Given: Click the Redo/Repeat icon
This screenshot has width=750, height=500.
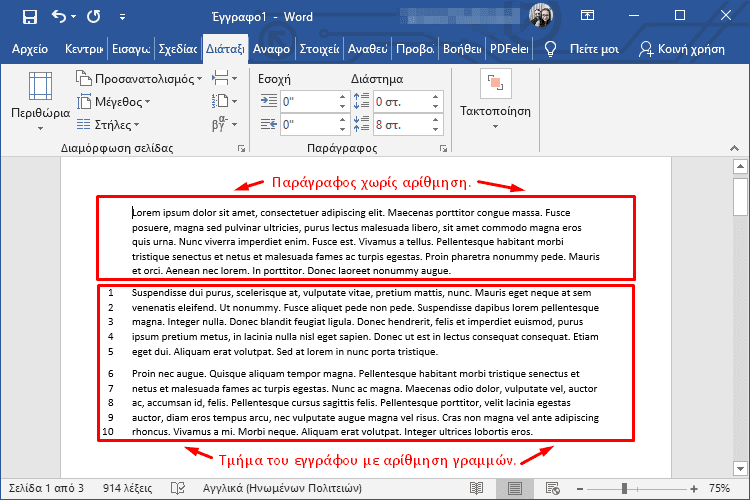Looking at the screenshot, I should point(94,17).
